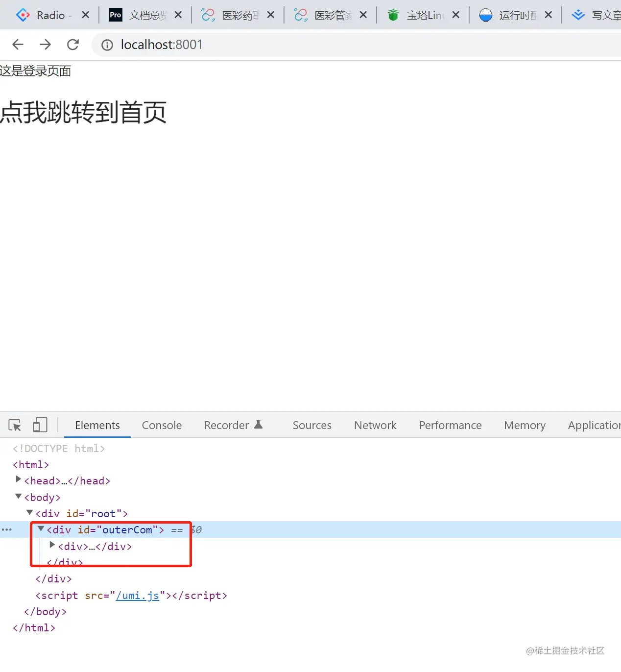Close the 医彩管 browser tab
Viewport: 621px width, 672px height.
point(363,15)
